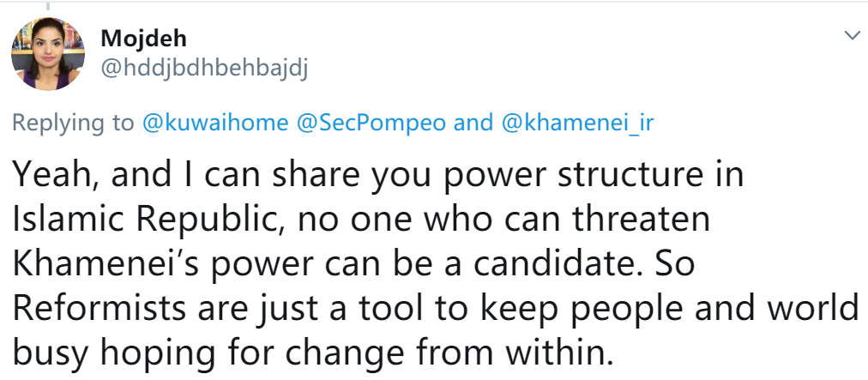Click the word "Yeah" starting the tweet
Screen dimensions: 868x380
(x=48, y=177)
